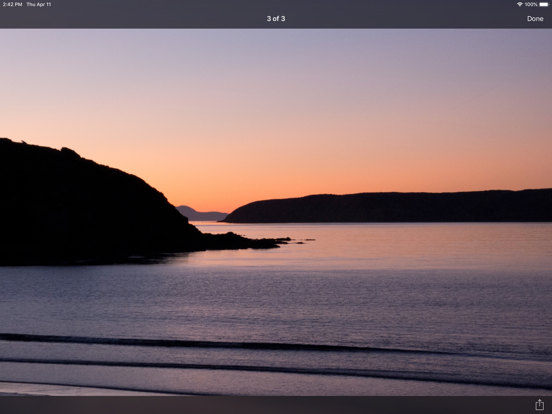Tap the Wi-Fi status icon
552x414 pixels.
coord(520,4)
